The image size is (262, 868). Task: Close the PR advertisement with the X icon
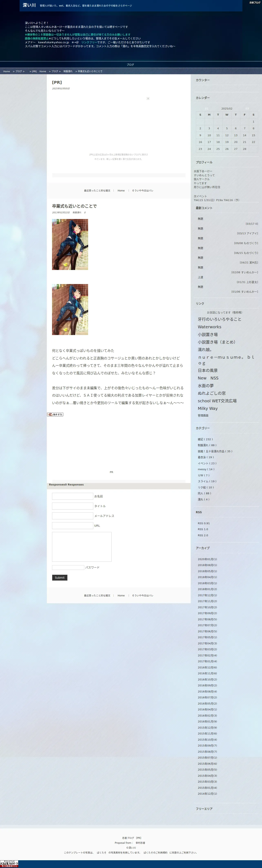click(148, 98)
